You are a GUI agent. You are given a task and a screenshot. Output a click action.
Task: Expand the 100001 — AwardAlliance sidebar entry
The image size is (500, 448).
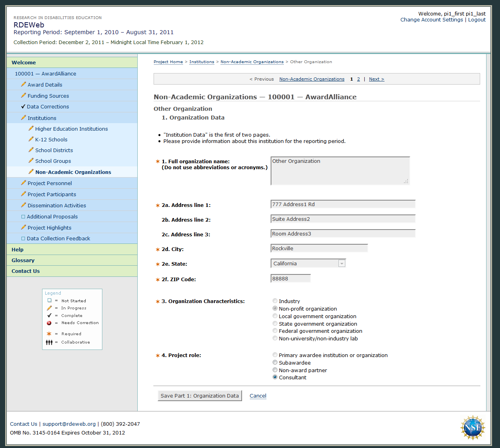click(45, 73)
